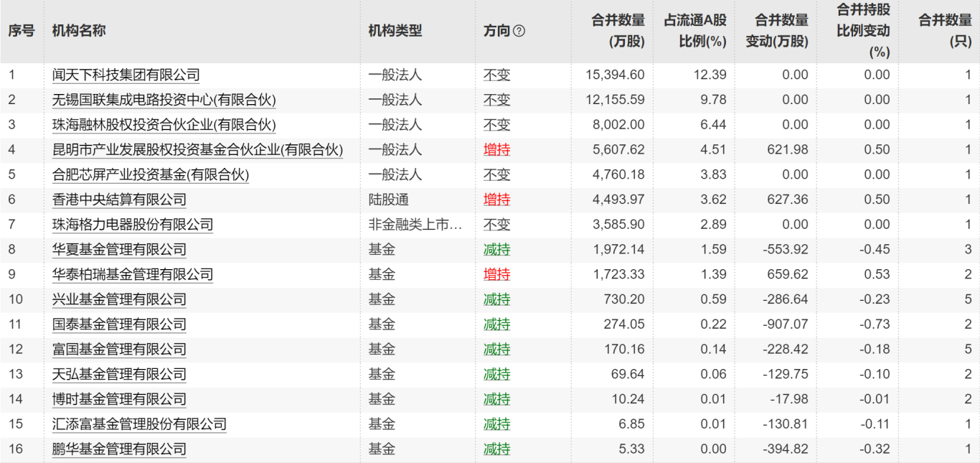980x463 pixels.
Task: Click the 621.98 quantity change value
Action: 788,150
